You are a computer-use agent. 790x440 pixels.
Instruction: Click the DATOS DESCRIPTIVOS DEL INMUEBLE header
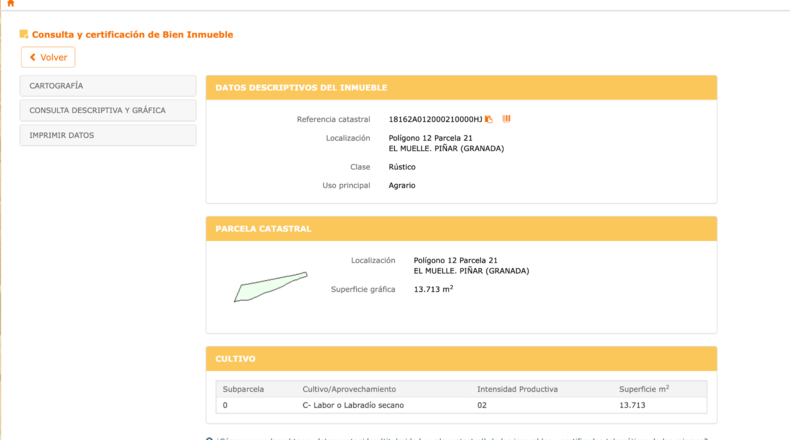coord(461,88)
